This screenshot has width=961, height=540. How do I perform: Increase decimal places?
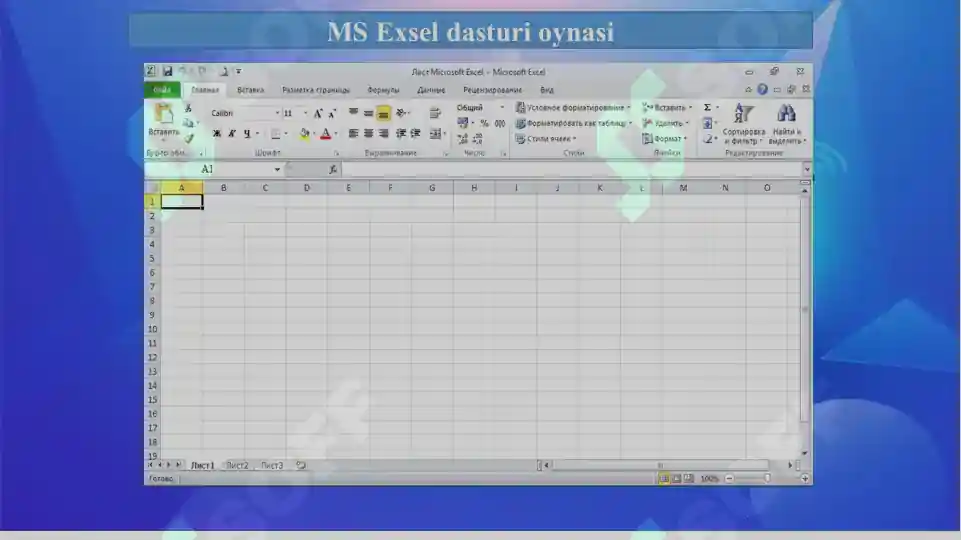(x=463, y=140)
